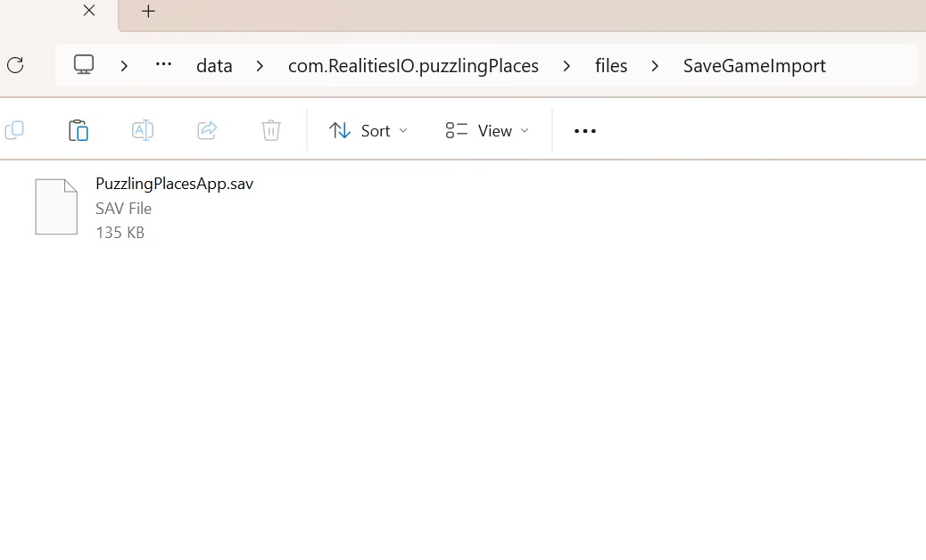
Task: Click the Copy toolbar icon
Action: 14,130
